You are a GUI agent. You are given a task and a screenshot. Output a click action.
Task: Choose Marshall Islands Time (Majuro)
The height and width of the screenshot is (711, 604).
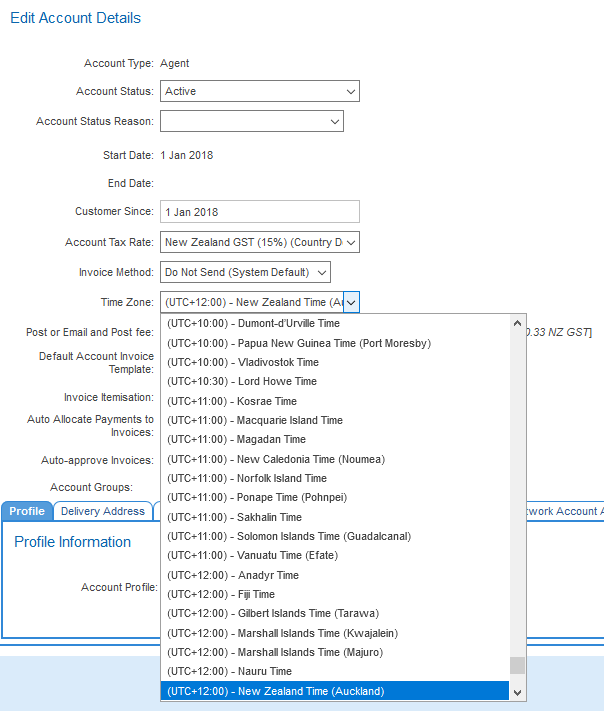(274, 652)
